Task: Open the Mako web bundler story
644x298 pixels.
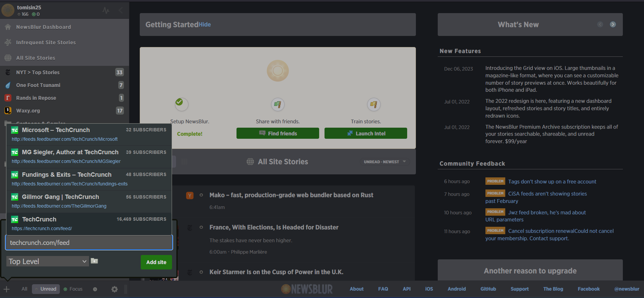Action: coord(291,195)
